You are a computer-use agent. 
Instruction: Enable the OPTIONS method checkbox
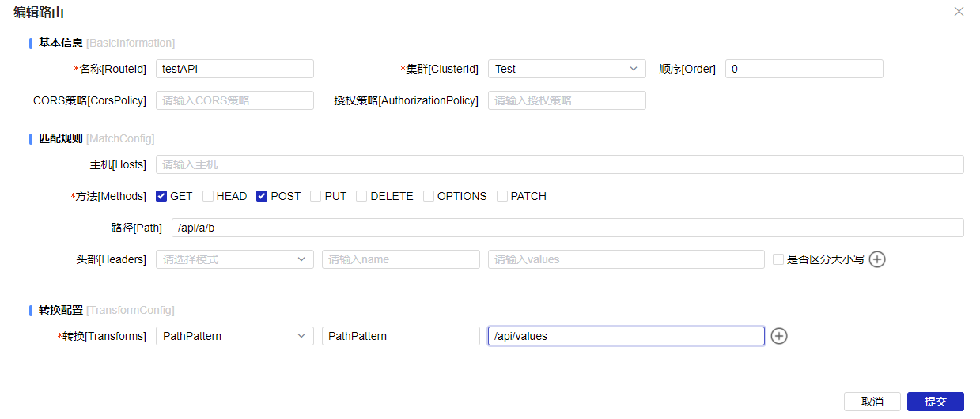[429, 196]
